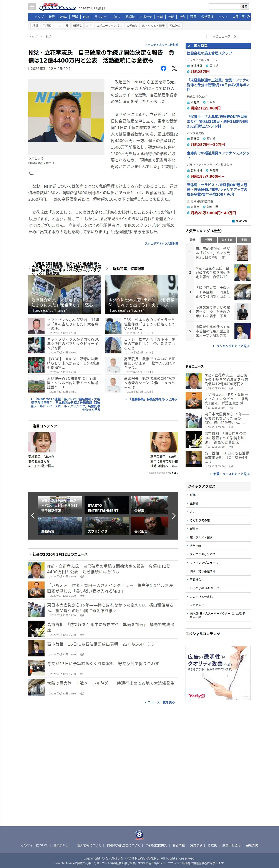Open the 次のニュース link

221,36
